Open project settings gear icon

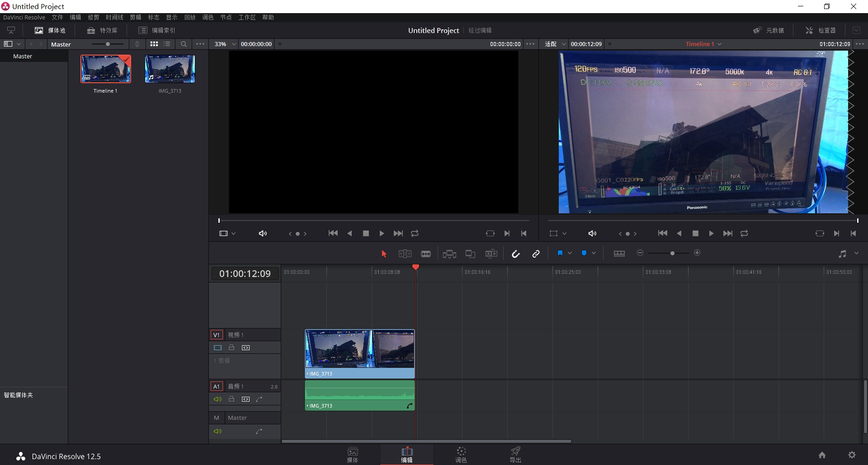852,455
